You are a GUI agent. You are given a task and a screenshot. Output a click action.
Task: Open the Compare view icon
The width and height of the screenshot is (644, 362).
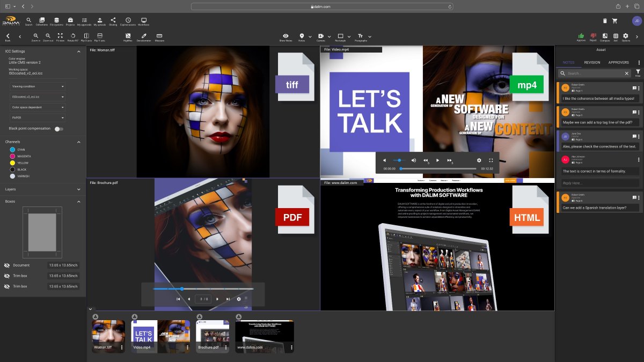[605, 37]
